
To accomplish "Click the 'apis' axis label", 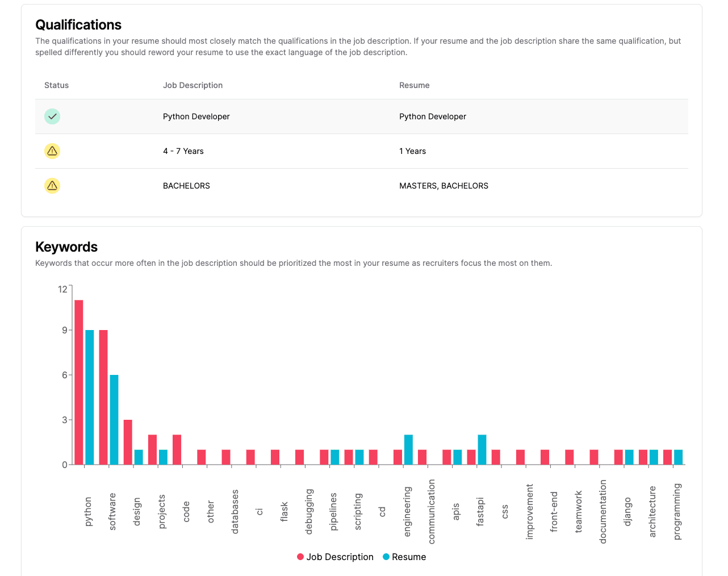I will click(x=456, y=512).
